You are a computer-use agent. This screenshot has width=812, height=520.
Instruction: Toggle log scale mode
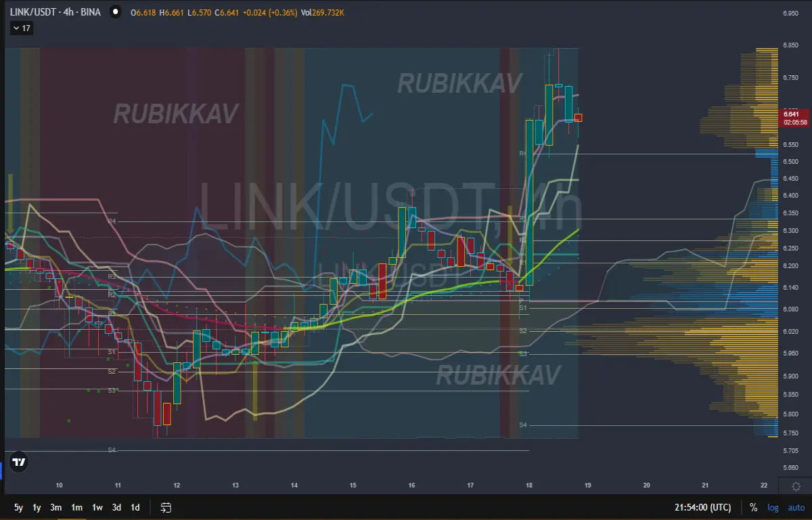click(x=773, y=507)
